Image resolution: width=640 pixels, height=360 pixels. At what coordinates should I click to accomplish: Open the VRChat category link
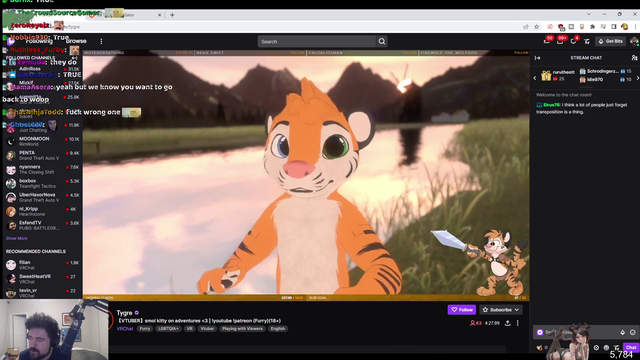[x=125, y=329]
